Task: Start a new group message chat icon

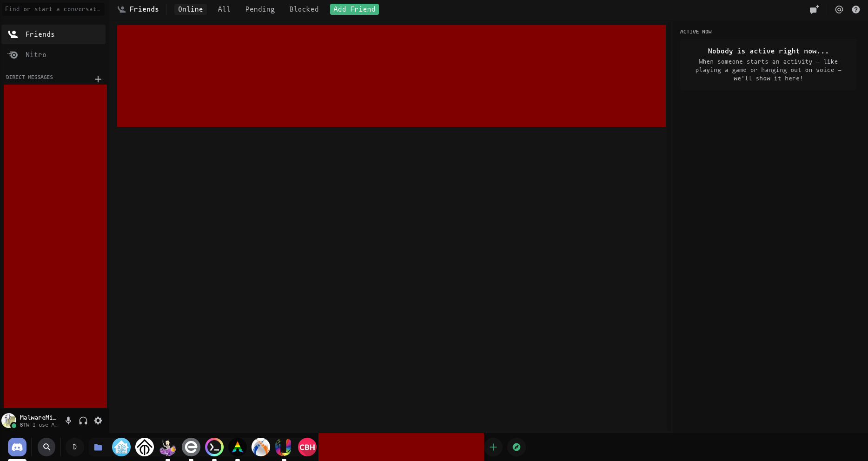Action: (x=814, y=9)
